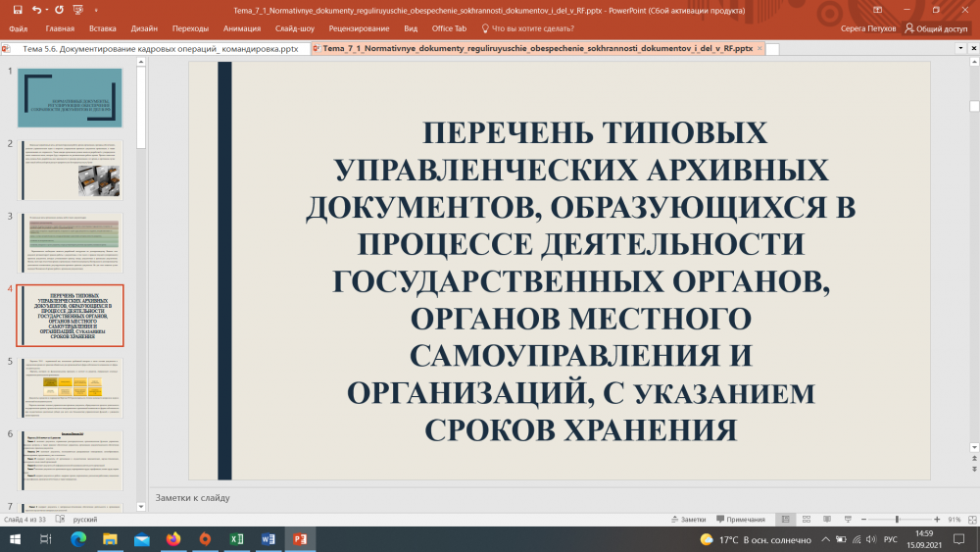Image resolution: width=980 pixels, height=552 pixels.
Task: Select Normal view button in status bar
Action: pos(786,519)
